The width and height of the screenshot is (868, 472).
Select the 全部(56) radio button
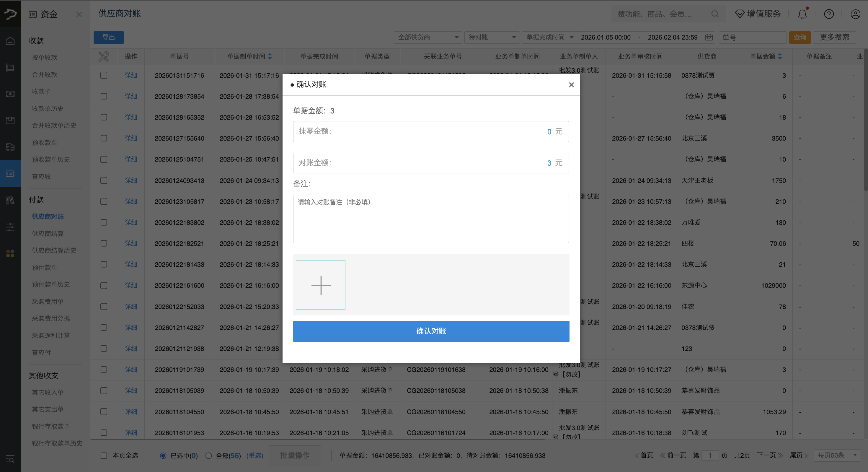(208, 455)
